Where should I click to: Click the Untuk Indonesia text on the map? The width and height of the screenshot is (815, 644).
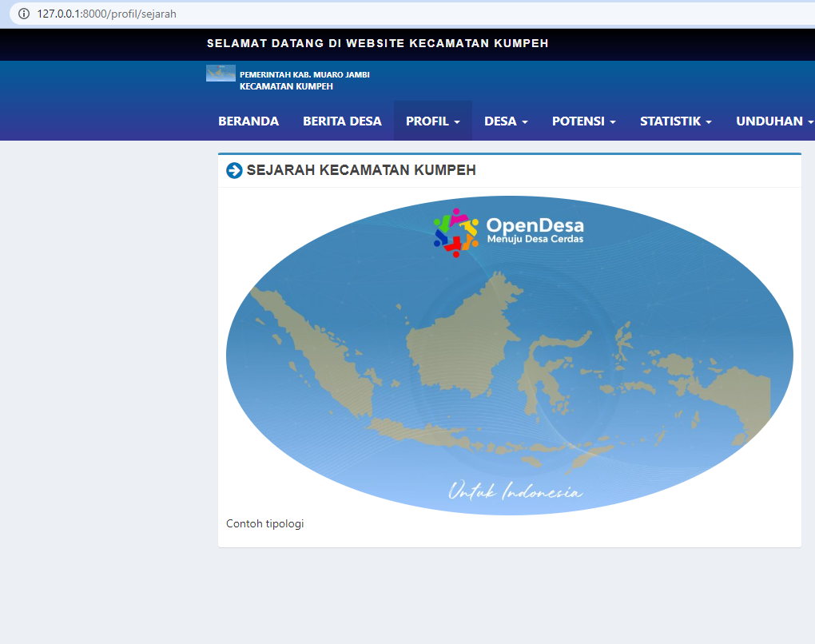tap(516, 491)
